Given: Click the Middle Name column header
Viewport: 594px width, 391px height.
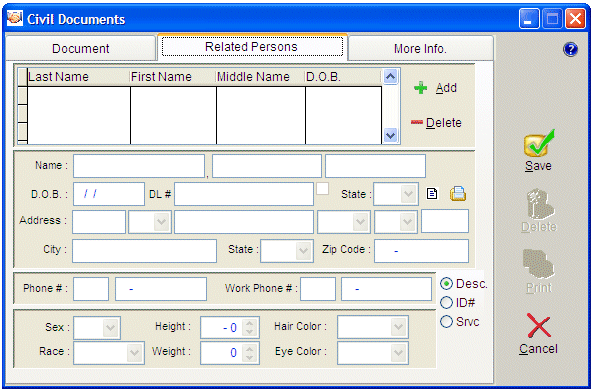Looking at the screenshot, I should (261, 77).
